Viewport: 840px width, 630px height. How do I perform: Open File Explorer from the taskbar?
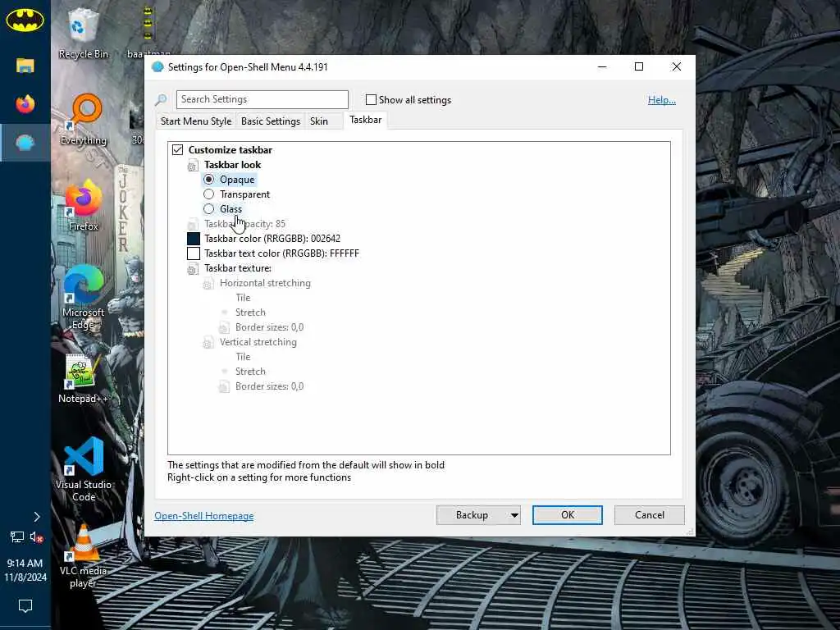pos(25,66)
